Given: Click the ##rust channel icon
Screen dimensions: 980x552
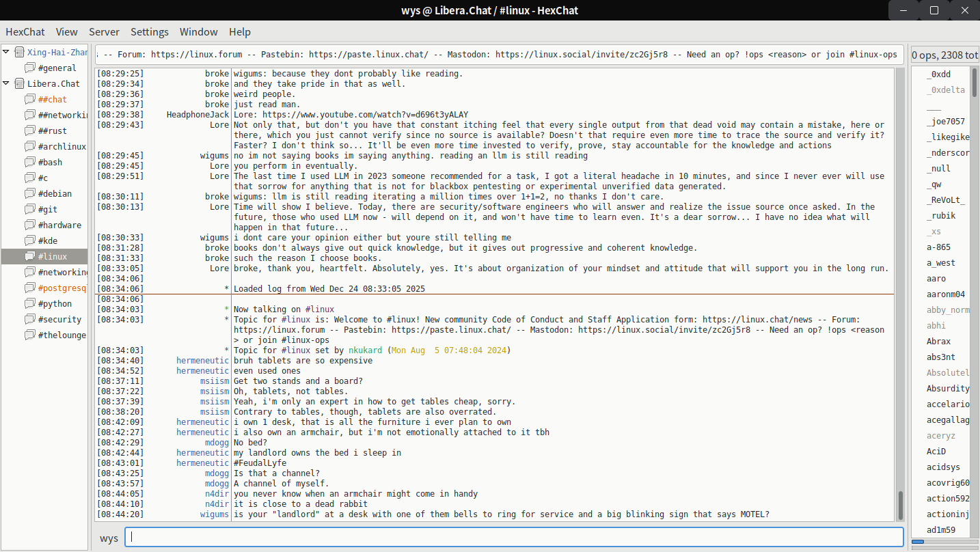Looking at the screenshot, I should click(x=30, y=130).
